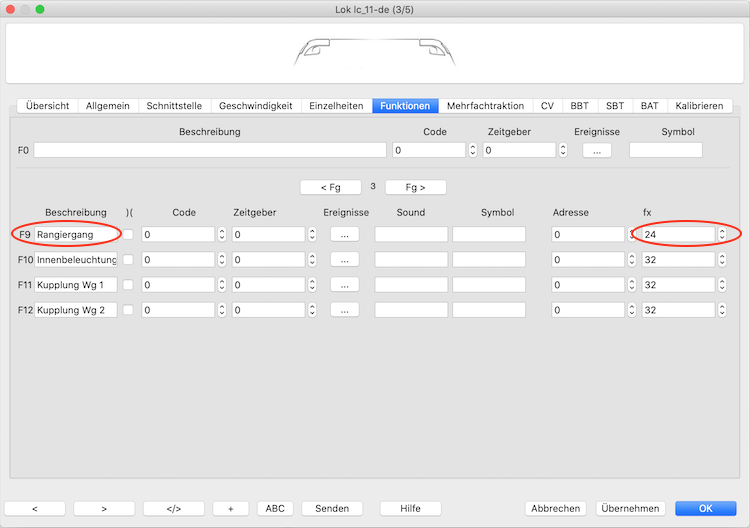Click the previous function group '< Fg' button
Image resolution: width=750 pixels, height=528 pixels.
click(331, 187)
